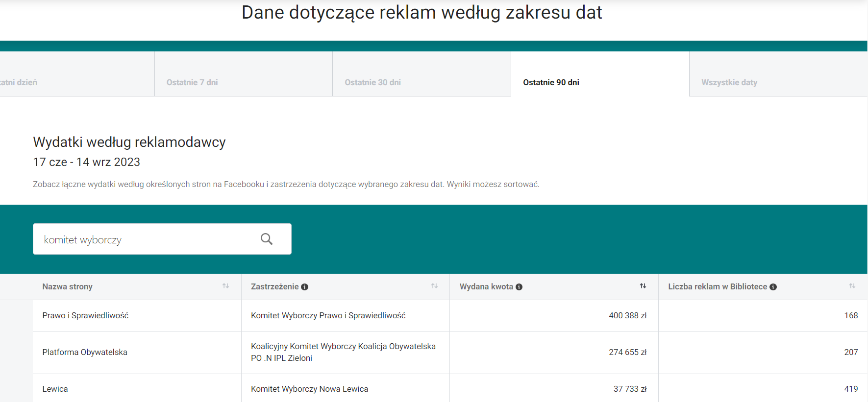Screen dimensions: 868x402
Task: Click the komitet wyborczy search field
Action: click(147, 239)
